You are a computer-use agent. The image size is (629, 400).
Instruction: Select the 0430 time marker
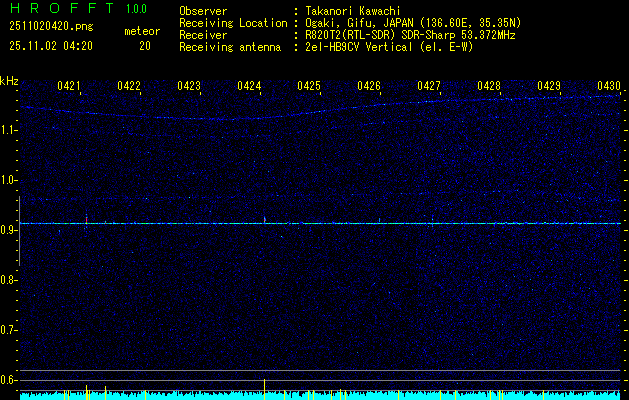(609, 87)
